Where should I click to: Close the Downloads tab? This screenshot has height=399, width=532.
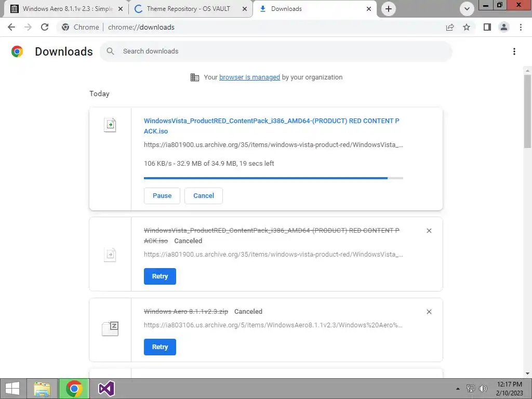[x=369, y=9]
